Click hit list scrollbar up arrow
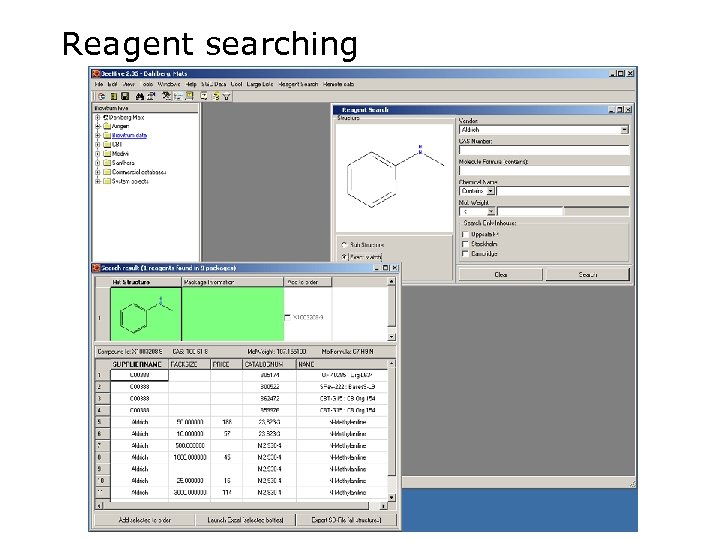The image size is (720, 540). 392,281
